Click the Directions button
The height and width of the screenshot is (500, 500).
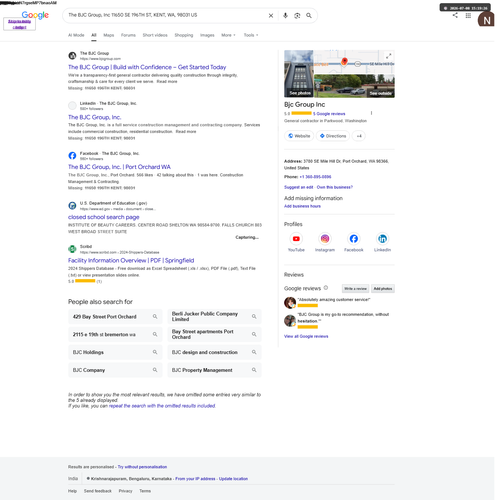[333, 136]
